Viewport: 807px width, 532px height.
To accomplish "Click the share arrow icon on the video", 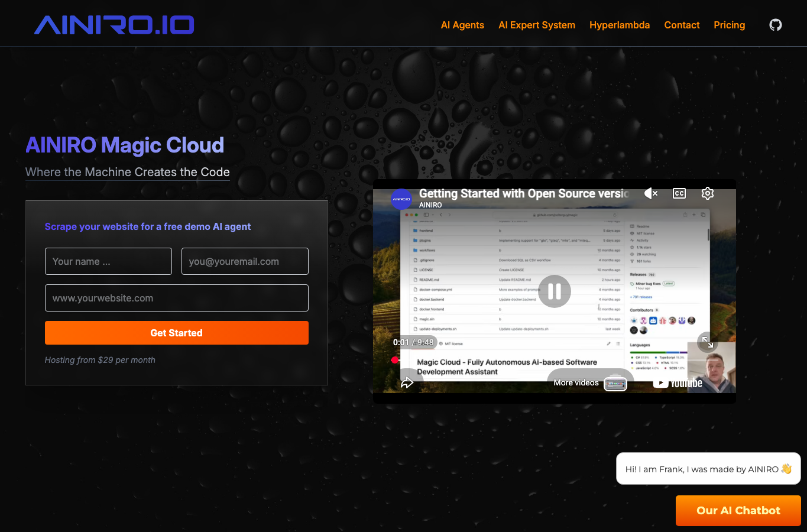I will 407,383.
